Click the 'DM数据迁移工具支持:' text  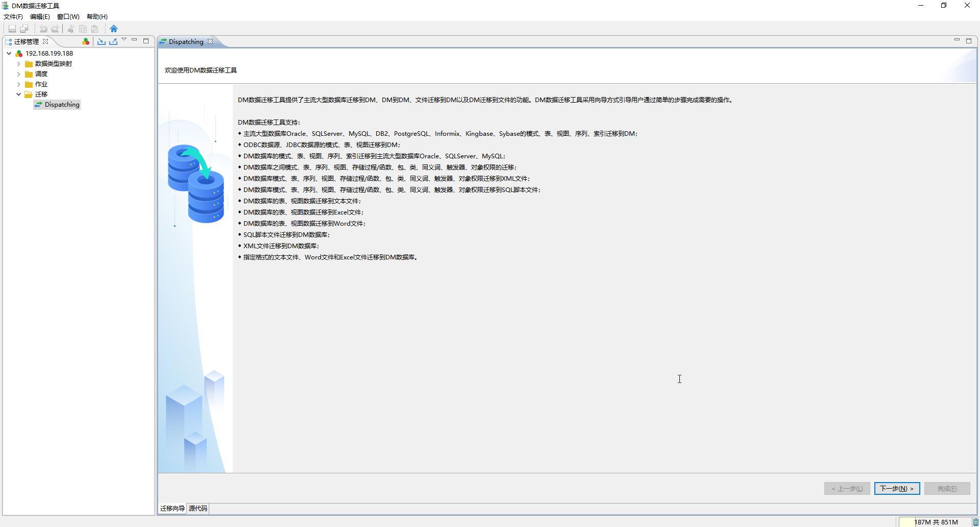[269, 123]
